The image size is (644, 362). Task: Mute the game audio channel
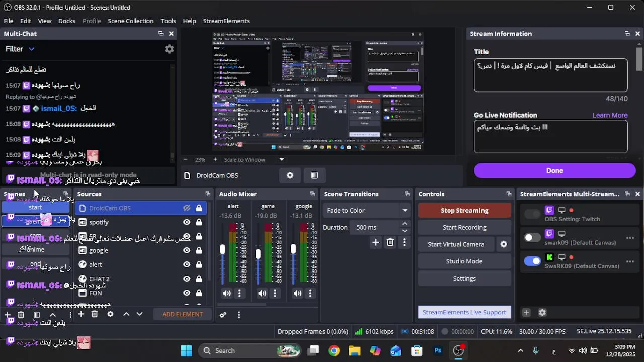[x=262, y=293]
